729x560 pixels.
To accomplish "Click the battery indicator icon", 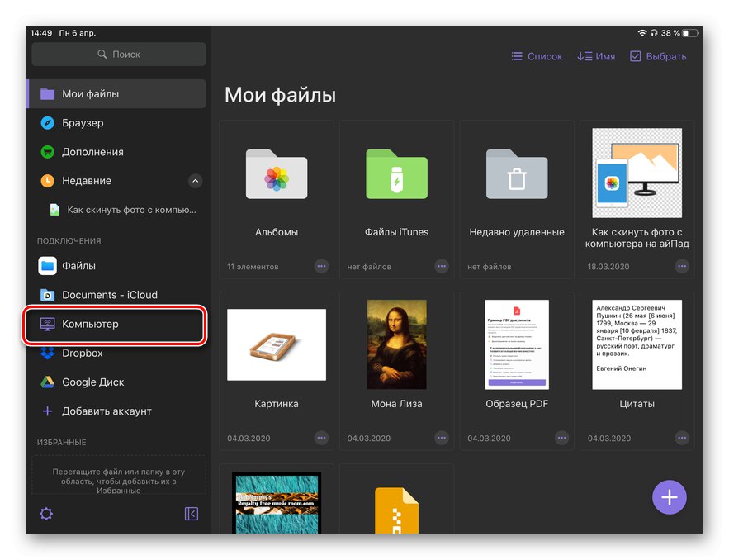I will 690,33.
